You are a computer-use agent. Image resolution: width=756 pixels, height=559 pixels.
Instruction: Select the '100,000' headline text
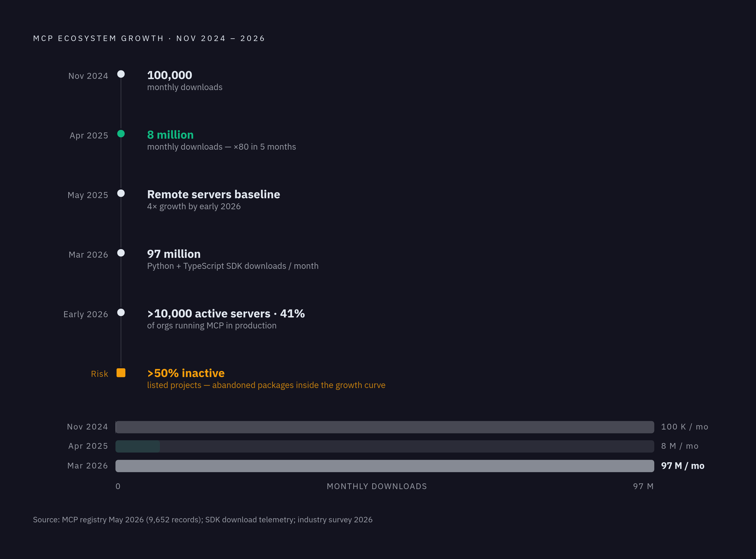170,75
